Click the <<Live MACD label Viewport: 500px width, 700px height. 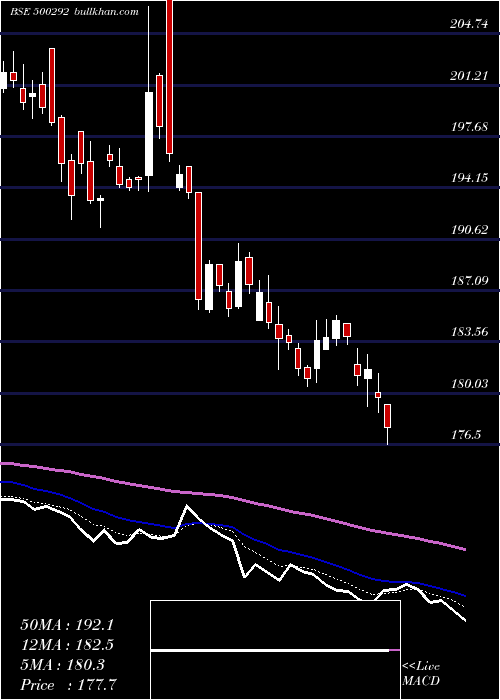pos(421,674)
